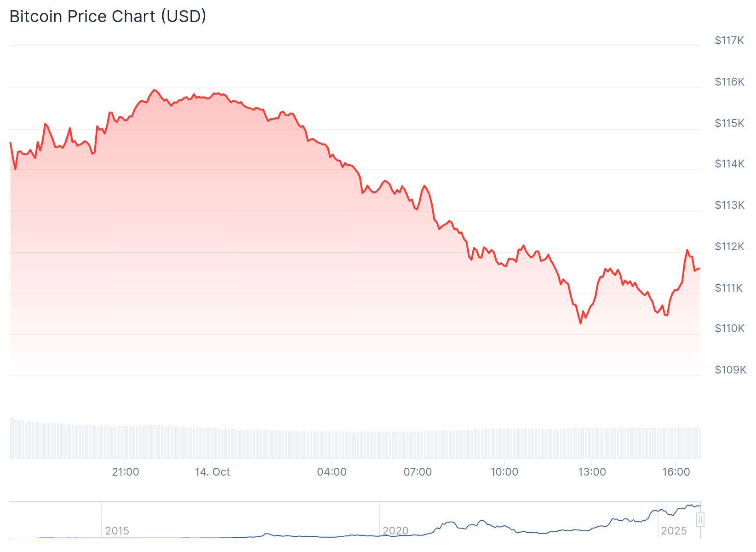Click the $112K price axis label

coord(729,247)
